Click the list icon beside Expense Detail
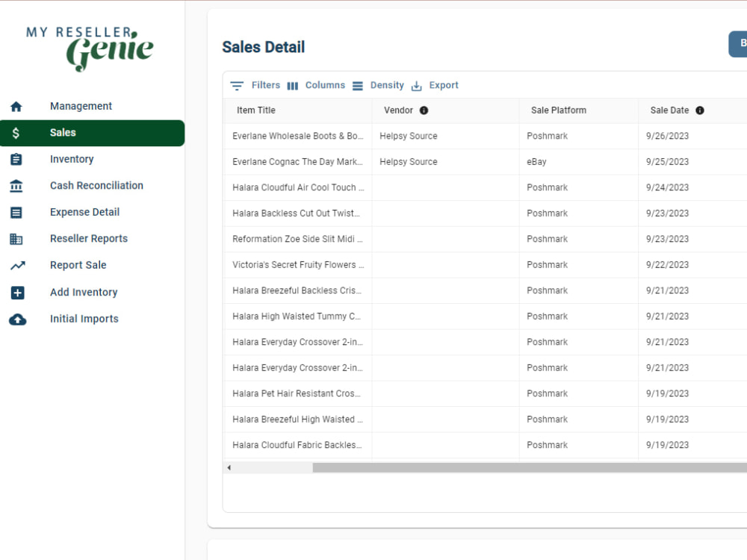Image resolution: width=747 pixels, height=560 pixels. tap(16, 212)
